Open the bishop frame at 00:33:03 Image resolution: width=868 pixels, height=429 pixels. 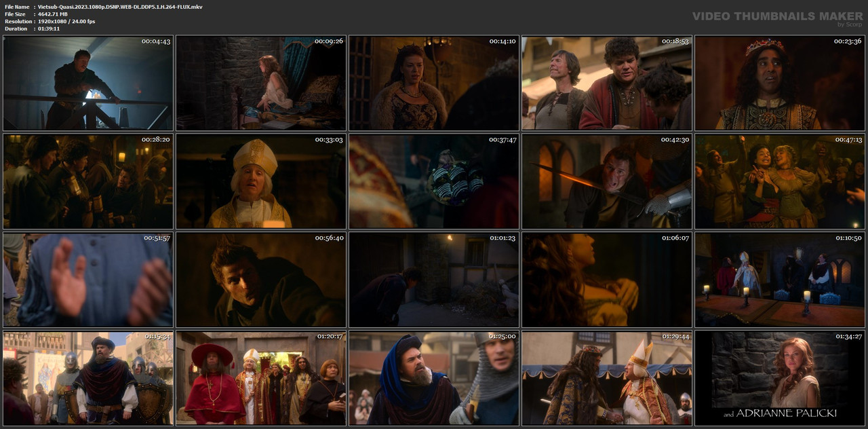click(261, 181)
